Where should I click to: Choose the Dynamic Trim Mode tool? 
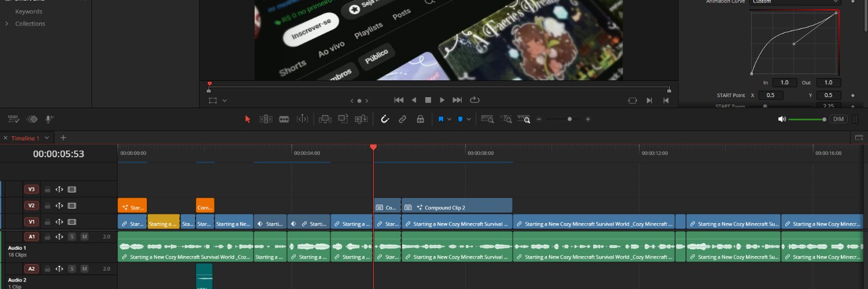(284, 119)
